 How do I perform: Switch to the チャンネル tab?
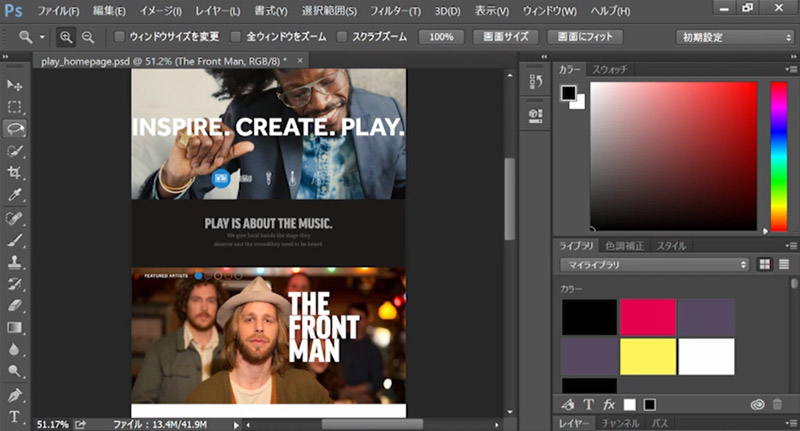(x=620, y=423)
